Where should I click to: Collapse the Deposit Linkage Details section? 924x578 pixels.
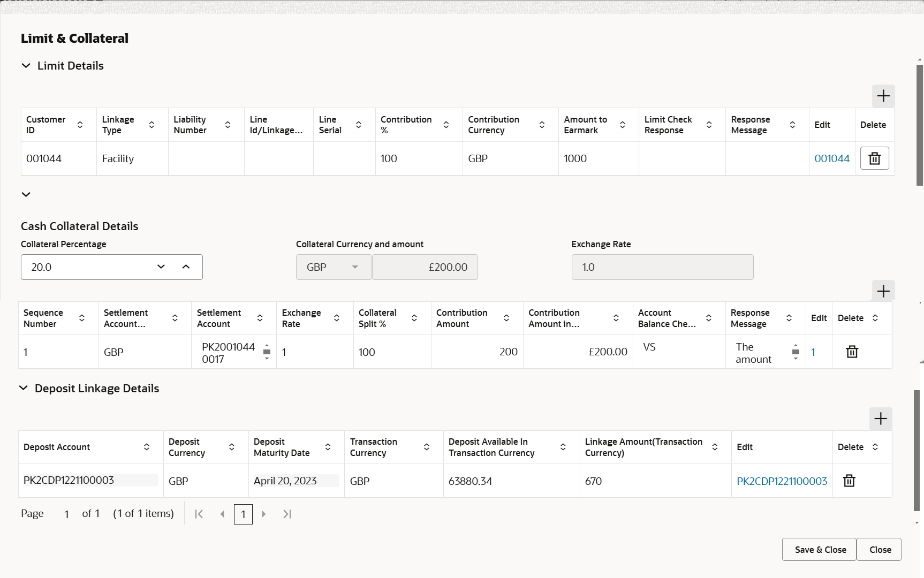24,388
